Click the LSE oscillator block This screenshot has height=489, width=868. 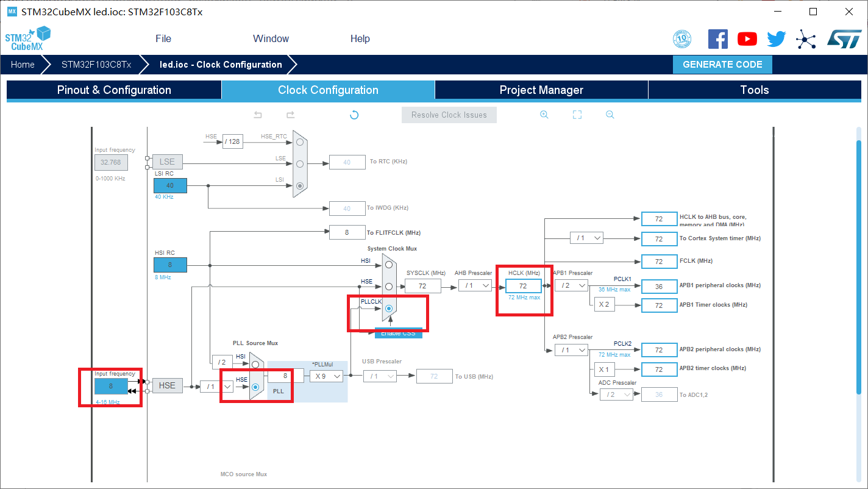167,162
